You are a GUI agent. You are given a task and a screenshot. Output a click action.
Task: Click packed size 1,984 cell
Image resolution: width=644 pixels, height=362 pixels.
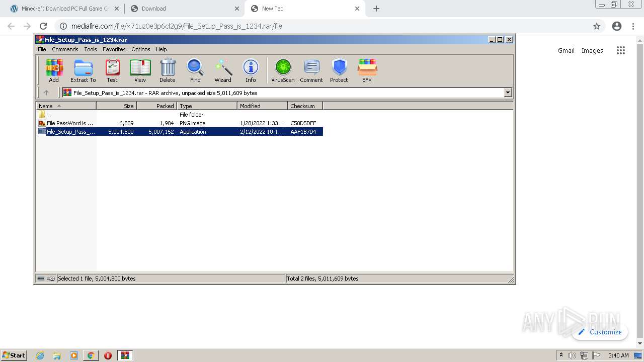pyautogui.click(x=167, y=123)
